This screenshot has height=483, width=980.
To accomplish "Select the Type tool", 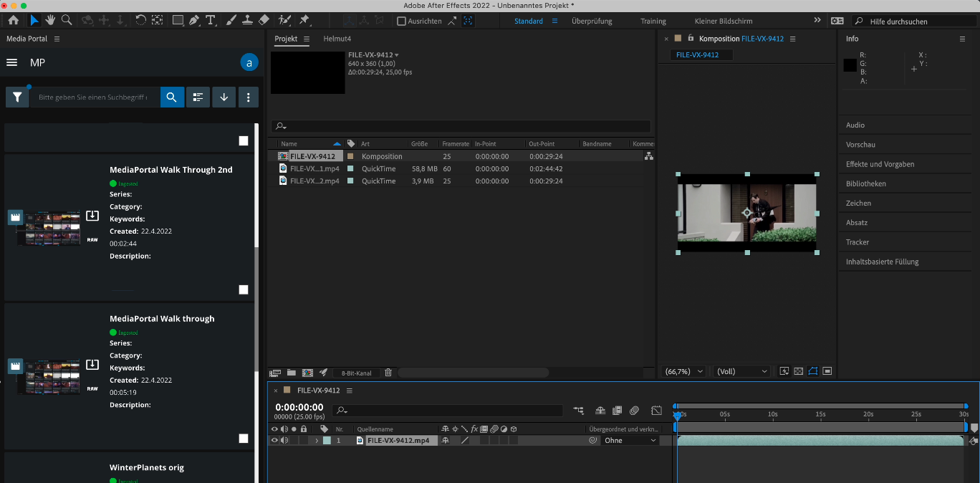I will [211, 20].
